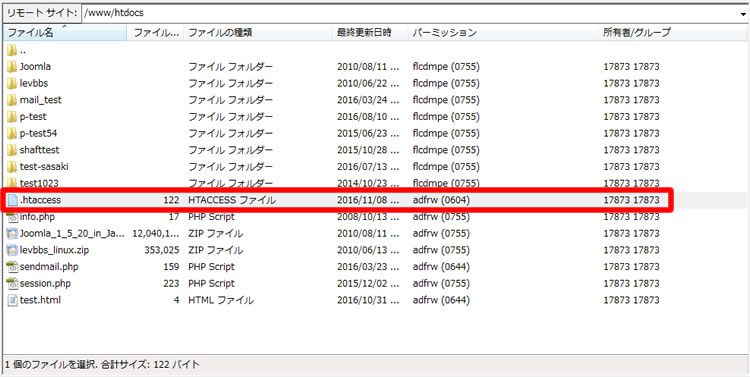750x377 pixels.
Task: Click the 223 size of session.php
Action: click(x=171, y=283)
